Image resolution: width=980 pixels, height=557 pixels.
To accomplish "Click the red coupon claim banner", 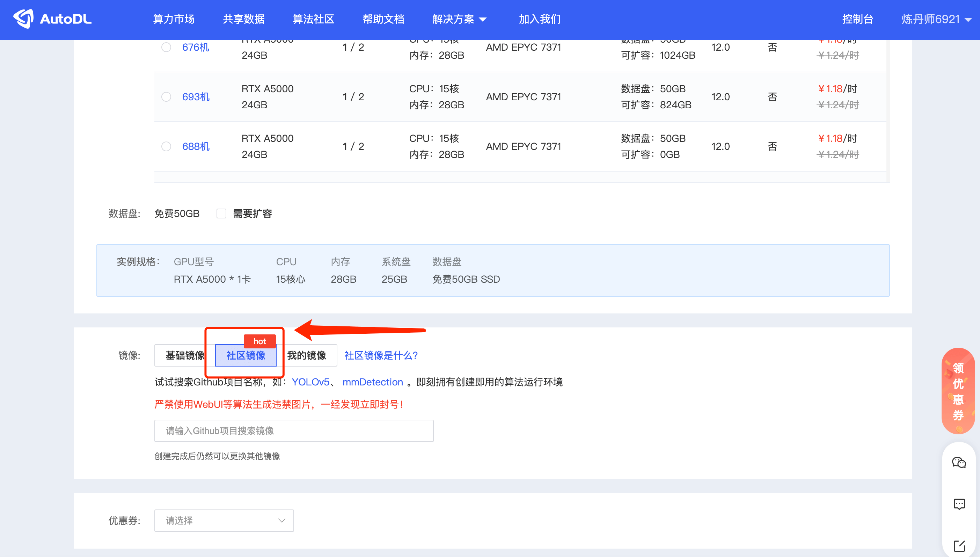I will tap(958, 391).
